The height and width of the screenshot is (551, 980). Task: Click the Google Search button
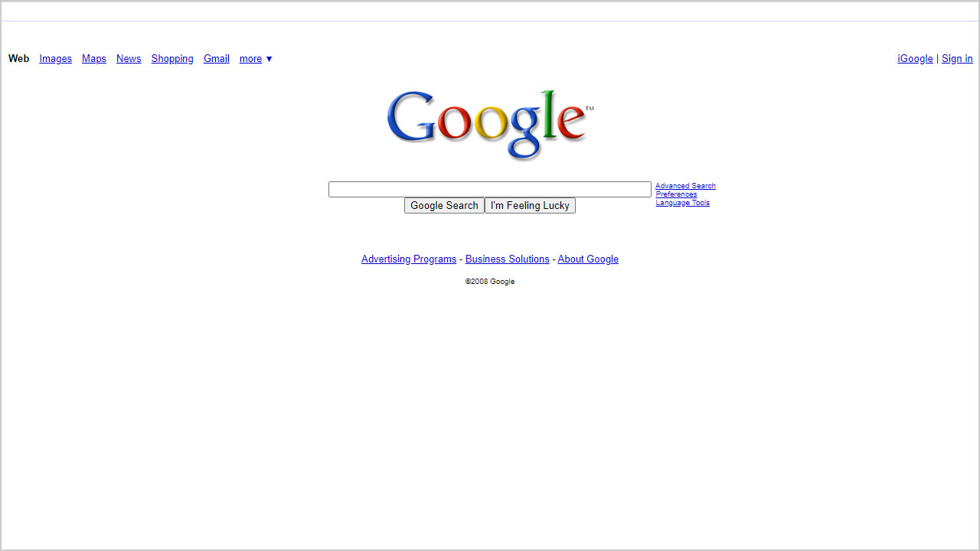coord(444,206)
